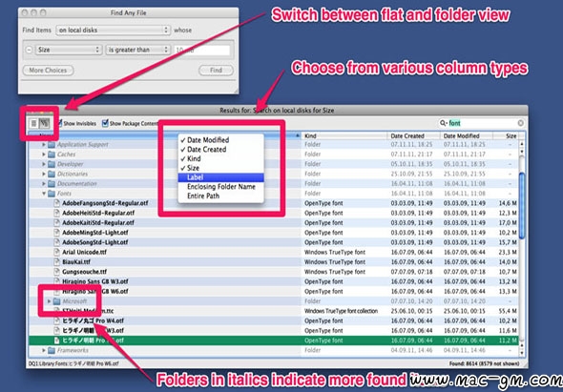Select Enclosing Folder Name column option
Image resolution: width=563 pixels, height=392 pixels.
coord(220,187)
